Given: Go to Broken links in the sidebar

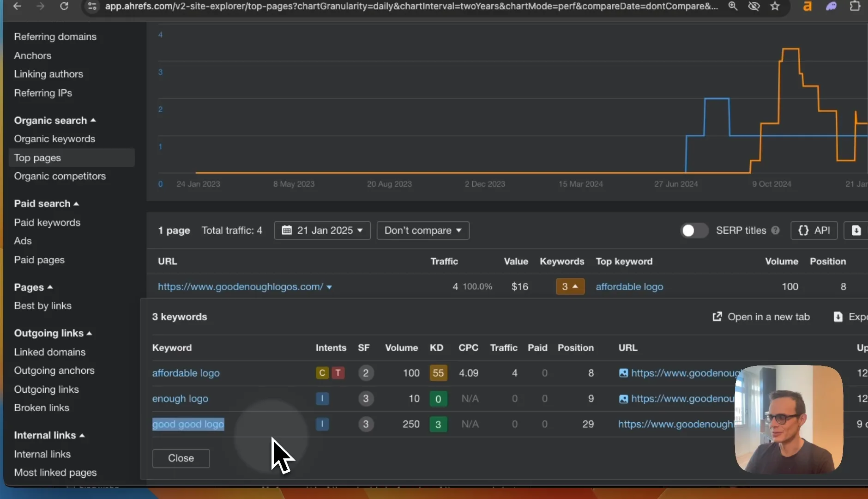Looking at the screenshot, I should pyautogui.click(x=42, y=408).
